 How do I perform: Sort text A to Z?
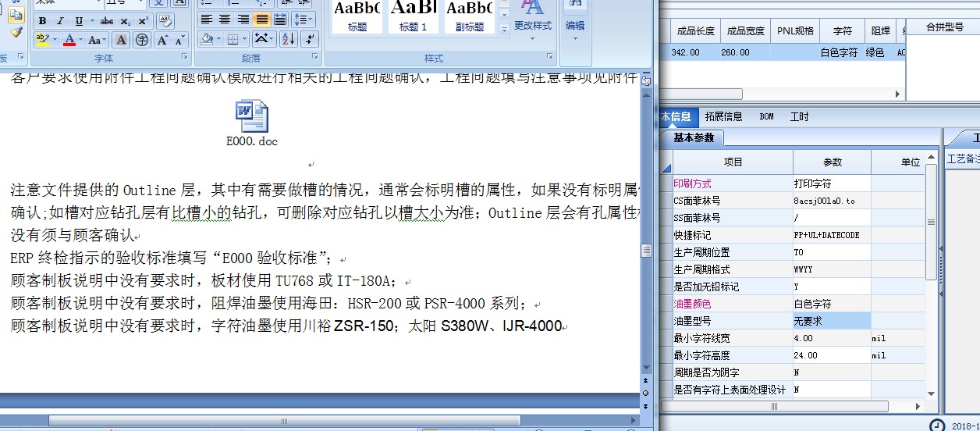tap(287, 38)
